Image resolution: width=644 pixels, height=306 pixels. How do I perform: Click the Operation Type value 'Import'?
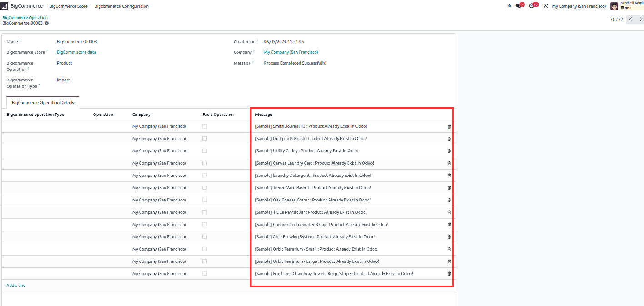click(63, 80)
